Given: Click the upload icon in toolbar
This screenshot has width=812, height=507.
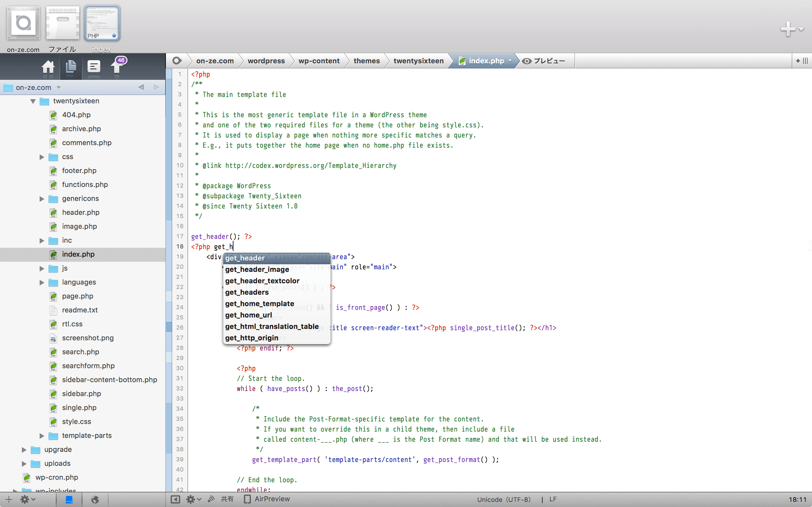Looking at the screenshot, I should [117, 67].
